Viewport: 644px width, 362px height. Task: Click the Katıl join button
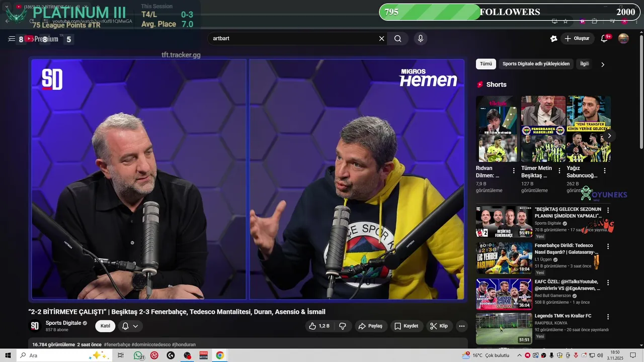point(105,326)
